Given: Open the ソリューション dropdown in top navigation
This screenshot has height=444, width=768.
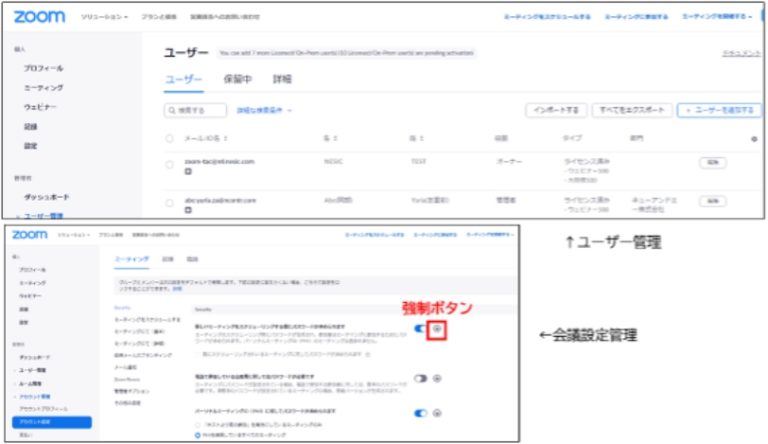Looking at the screenshot, I should 105,17.
